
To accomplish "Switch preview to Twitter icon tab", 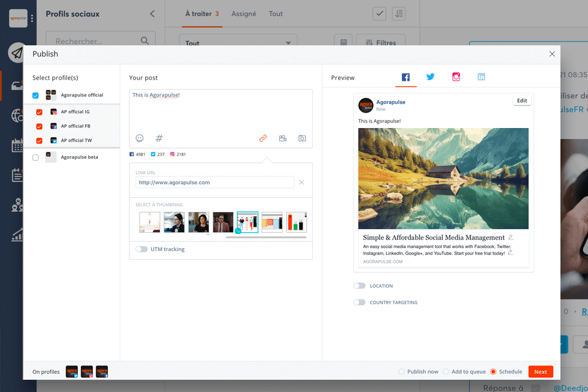I will pos(431,77).
